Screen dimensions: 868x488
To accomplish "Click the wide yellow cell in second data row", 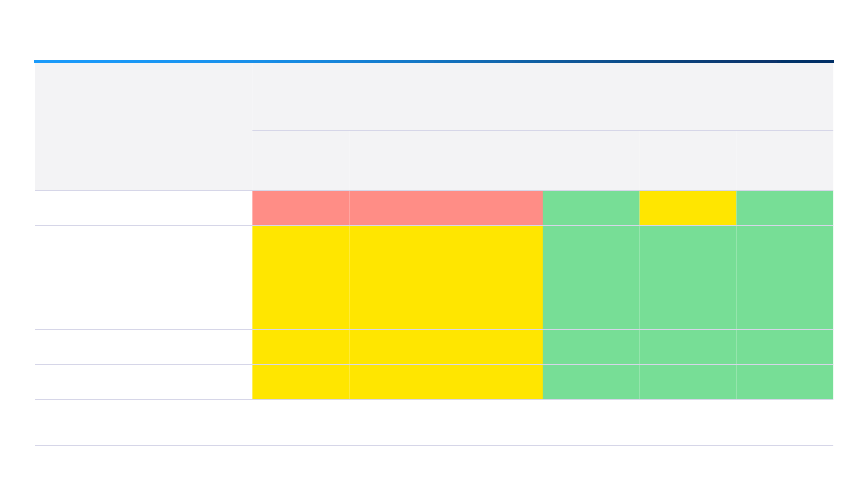I will [x=445, y=243].
